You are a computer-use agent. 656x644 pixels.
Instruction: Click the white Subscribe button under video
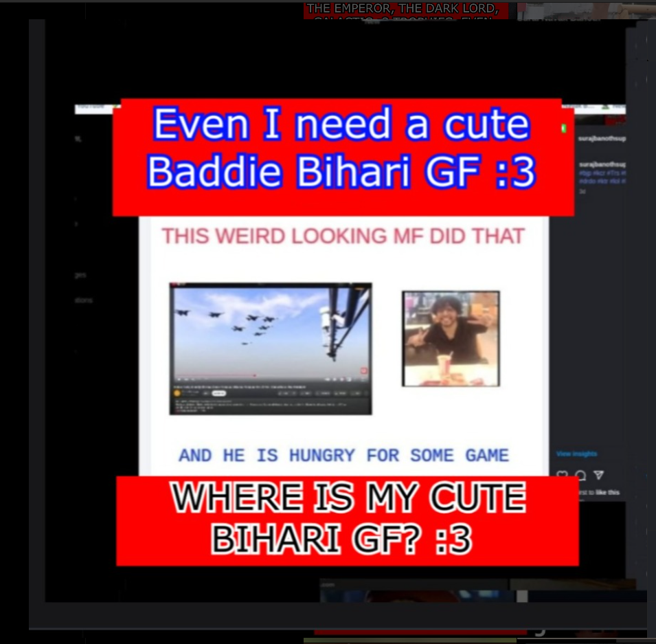click(x=218, y=392)
